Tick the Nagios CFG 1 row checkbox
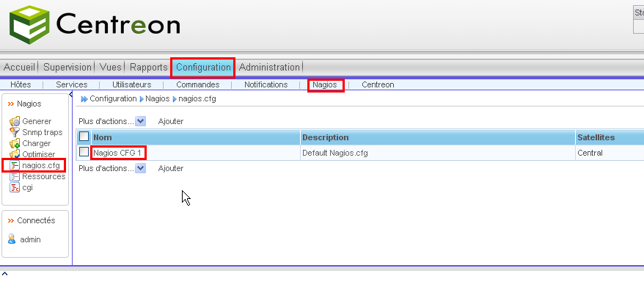 (84, 152)
